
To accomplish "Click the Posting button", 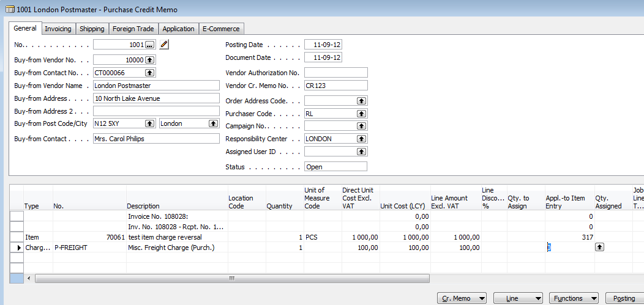I will [x=624, y=298].
